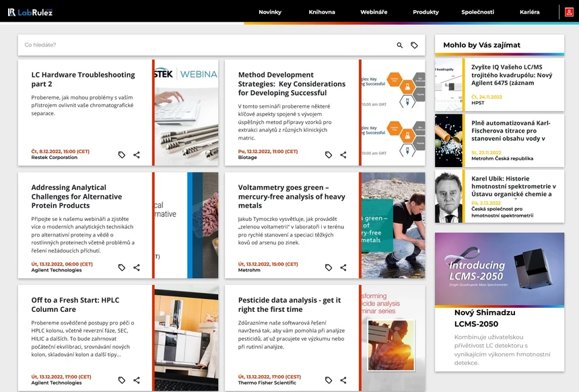This screenshot has width=579, height=392.
Task: Share the HPLC Column Care webinar
Action: 137,380
